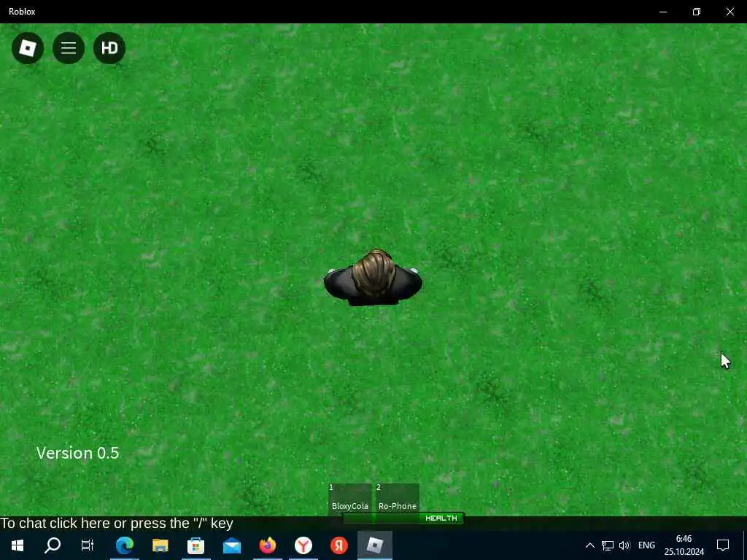Open the Windows Start menu
747x560 pixels.
coord(18,545)
